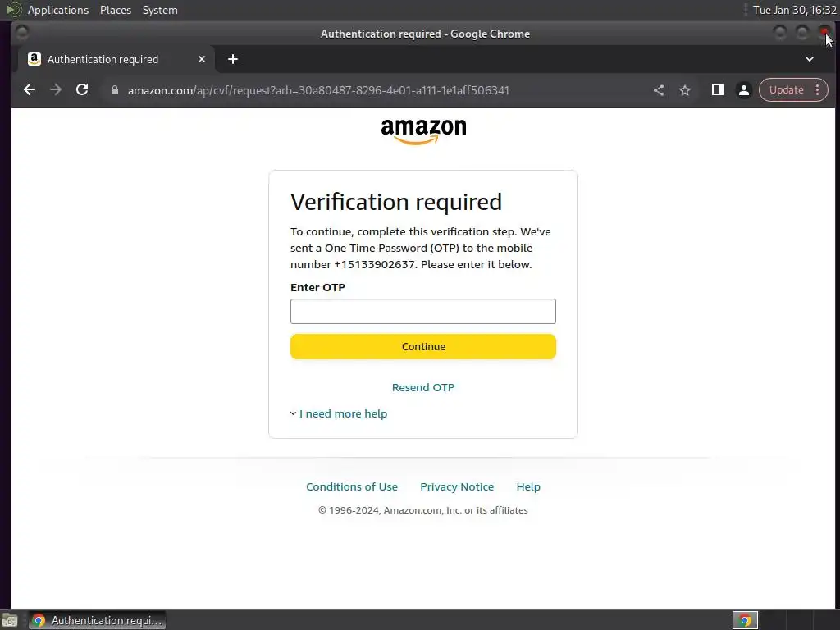Expand the I need more help section
The image size is (840, 630).
(339, 413)
